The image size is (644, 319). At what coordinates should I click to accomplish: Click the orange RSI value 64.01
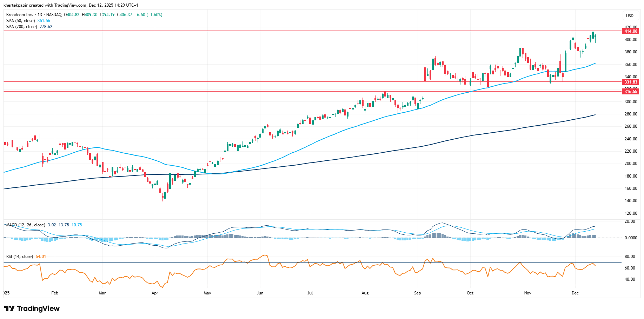pos(41,257)
